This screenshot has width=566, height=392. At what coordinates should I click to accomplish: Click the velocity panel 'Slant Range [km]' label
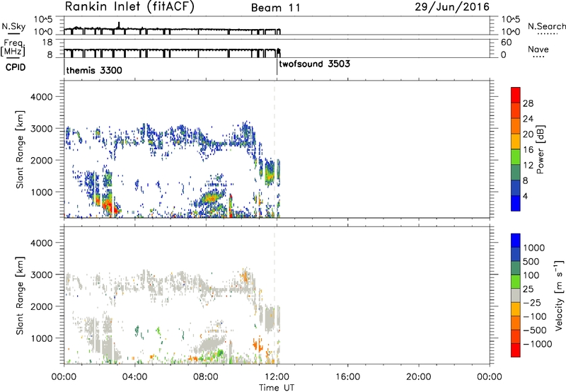click(x=20, y=295)
